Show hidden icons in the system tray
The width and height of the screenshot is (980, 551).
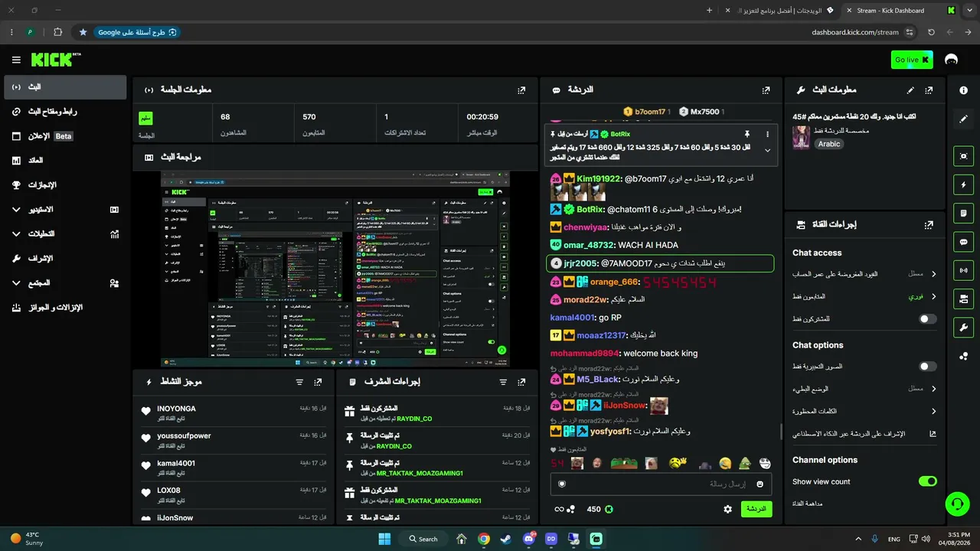coord(857,539)
